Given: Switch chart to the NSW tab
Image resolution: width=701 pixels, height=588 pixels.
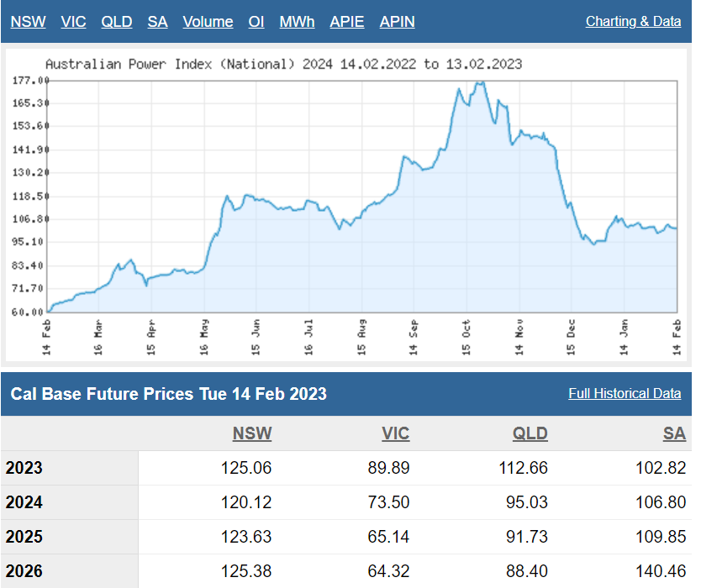Looking at the screenshot, I should 28,22.
